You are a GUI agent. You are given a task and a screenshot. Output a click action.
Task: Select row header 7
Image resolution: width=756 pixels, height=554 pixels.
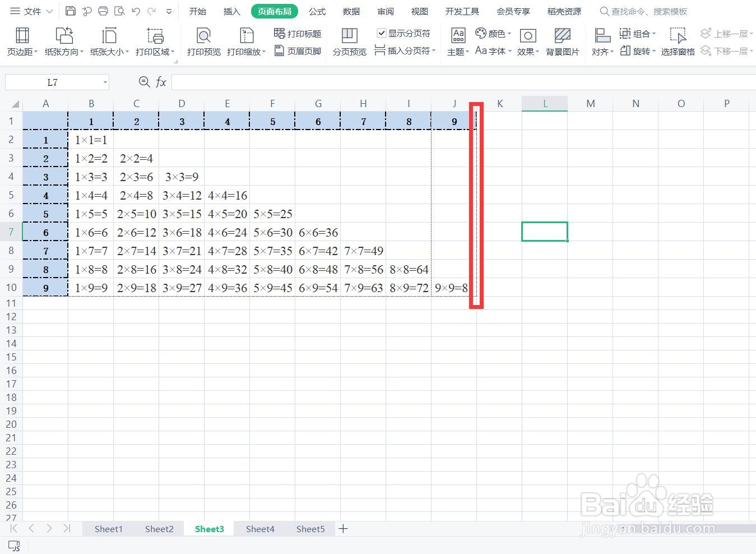[11, 232]
